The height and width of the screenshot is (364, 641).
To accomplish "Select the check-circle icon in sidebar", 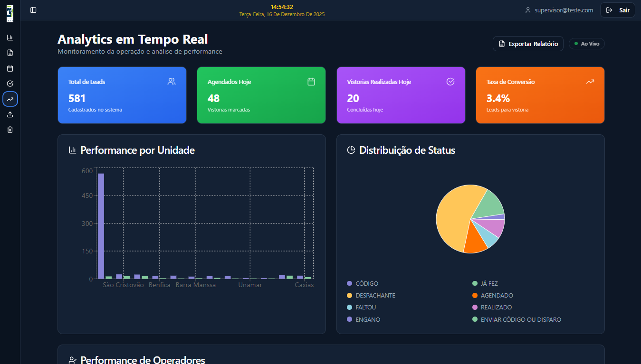I will (10, 84).
